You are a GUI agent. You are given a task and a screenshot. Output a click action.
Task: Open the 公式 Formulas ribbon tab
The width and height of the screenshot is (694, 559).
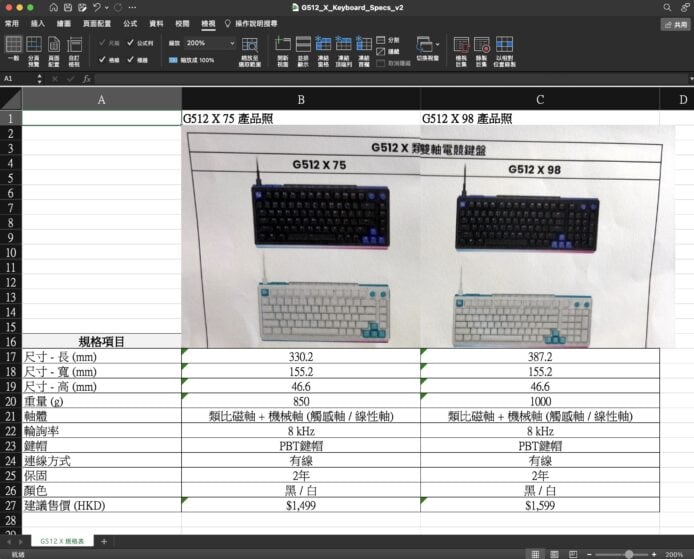[x=130, y=23]
